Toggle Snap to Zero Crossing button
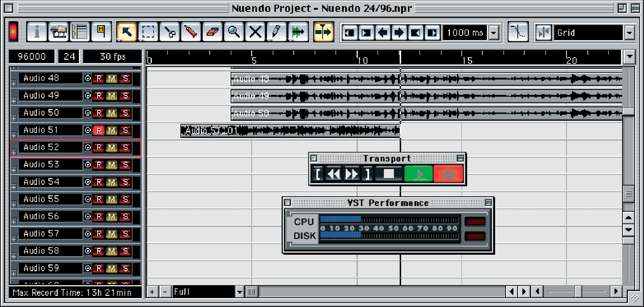This screenshot has height=307, width=644. [518, 33]
